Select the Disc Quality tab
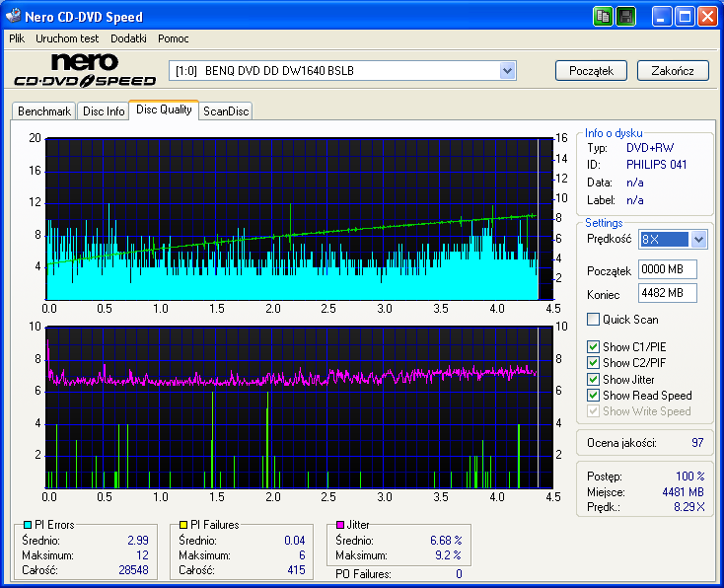Viewport: 724px width, 588px height. click(x=164, y=110)
